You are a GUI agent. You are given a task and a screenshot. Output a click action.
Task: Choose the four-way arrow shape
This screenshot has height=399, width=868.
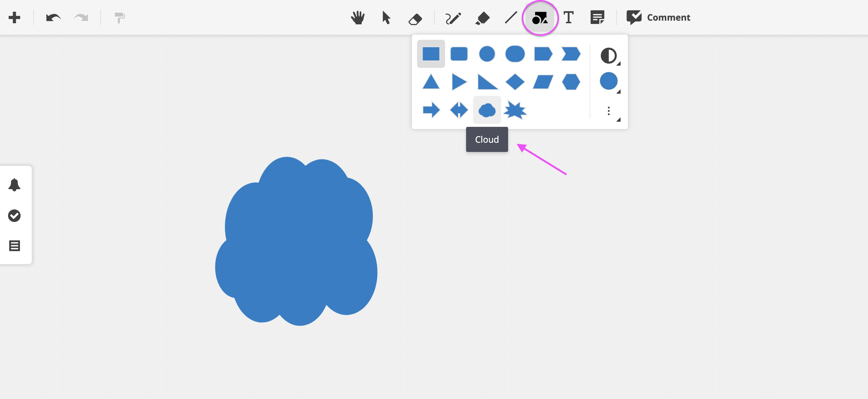pyautogui.click(x=459, y=110)
